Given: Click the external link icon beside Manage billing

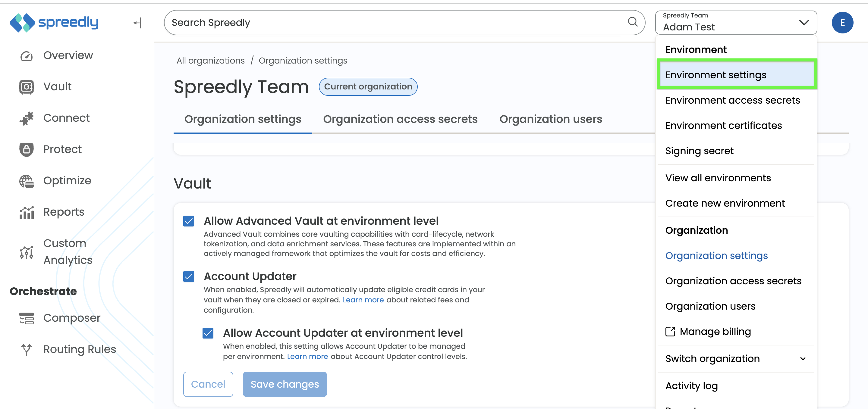Looking at the screenshot, I should (670, 332).
